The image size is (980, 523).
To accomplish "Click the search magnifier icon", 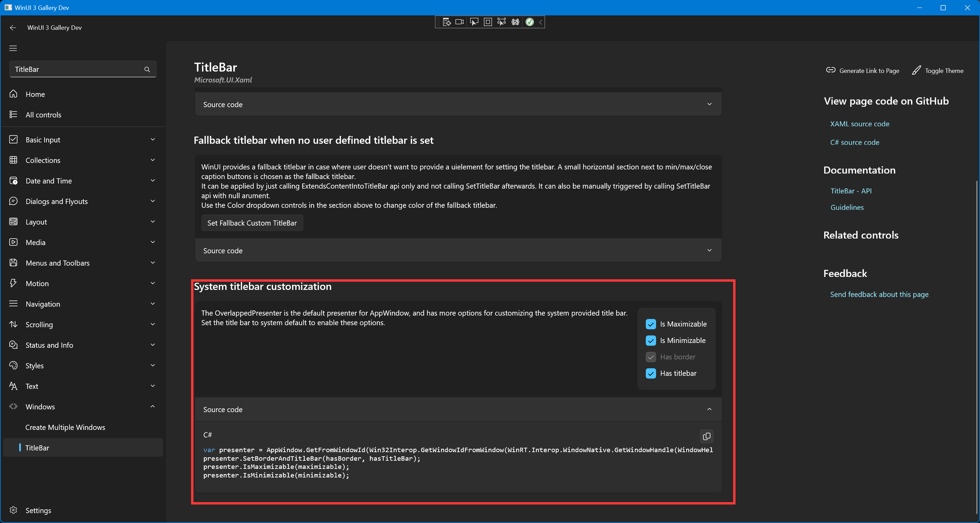I will coord(147,69).
